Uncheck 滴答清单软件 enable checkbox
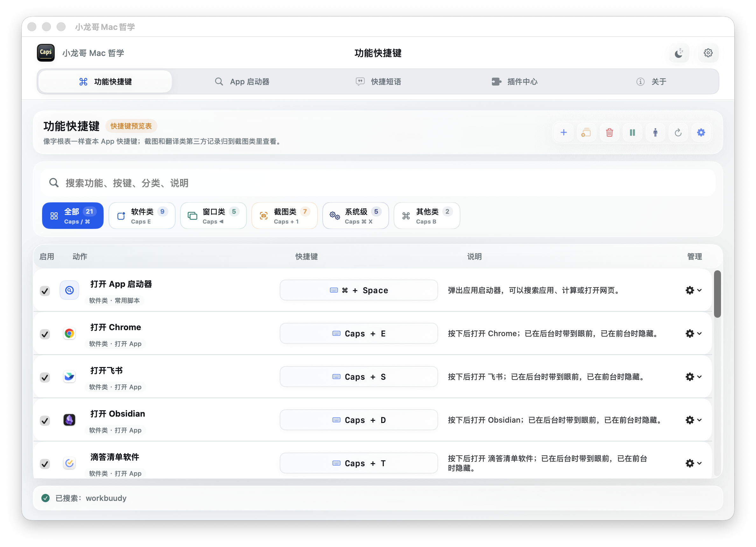The image size is (756, 547). 45,464
